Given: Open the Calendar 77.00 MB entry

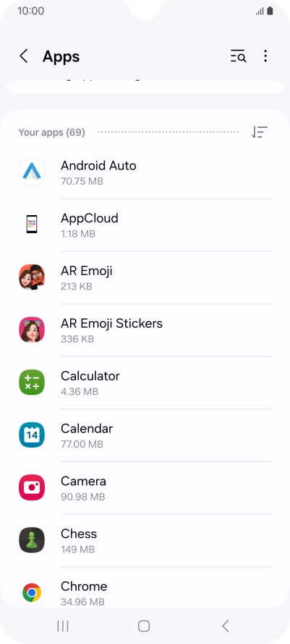Looking at the screenshot, I should (145, 435).
